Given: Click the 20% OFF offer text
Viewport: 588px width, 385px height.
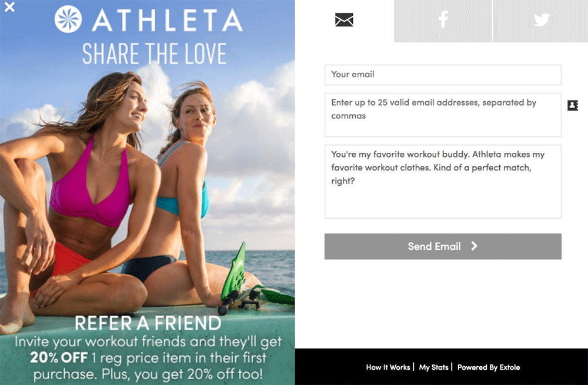Looking at the screenshot, I should click(59, 357).
